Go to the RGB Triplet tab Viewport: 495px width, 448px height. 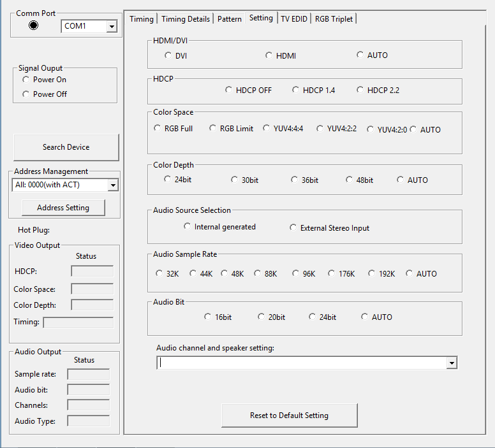coord(334,18)
